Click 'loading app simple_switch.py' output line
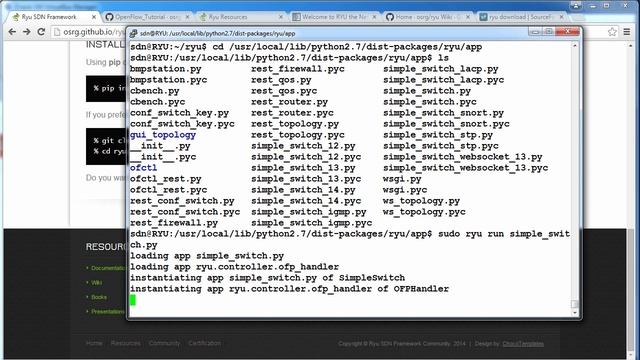Viewport: 640px width, 360px height. click(x=207, y=256)
